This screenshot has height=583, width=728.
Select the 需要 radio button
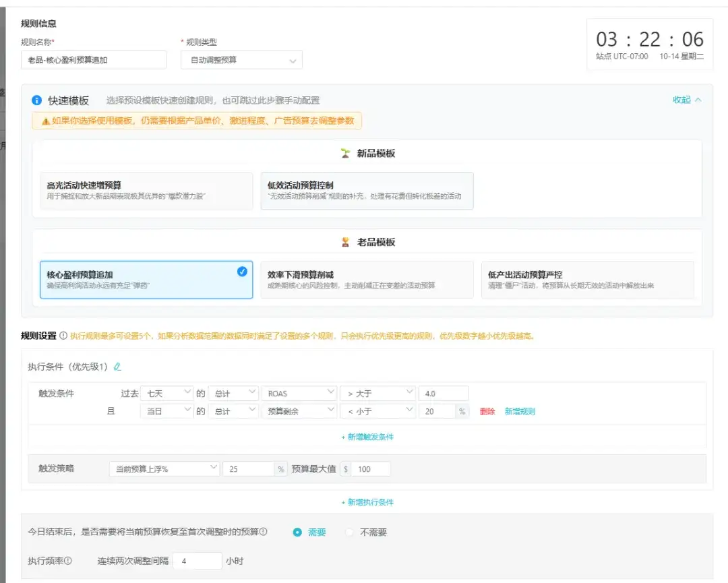tap(298, 532)
